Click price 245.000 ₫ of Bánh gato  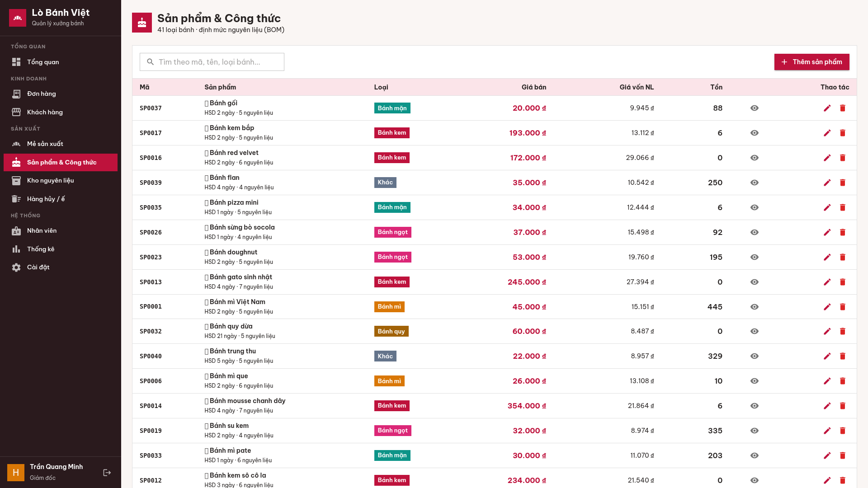click(x=527, y=282)
